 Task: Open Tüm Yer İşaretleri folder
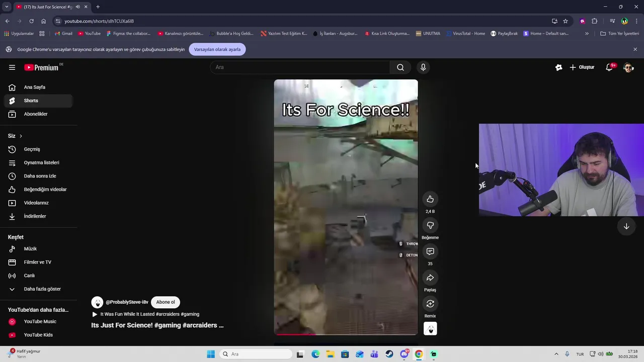point(619,34)
